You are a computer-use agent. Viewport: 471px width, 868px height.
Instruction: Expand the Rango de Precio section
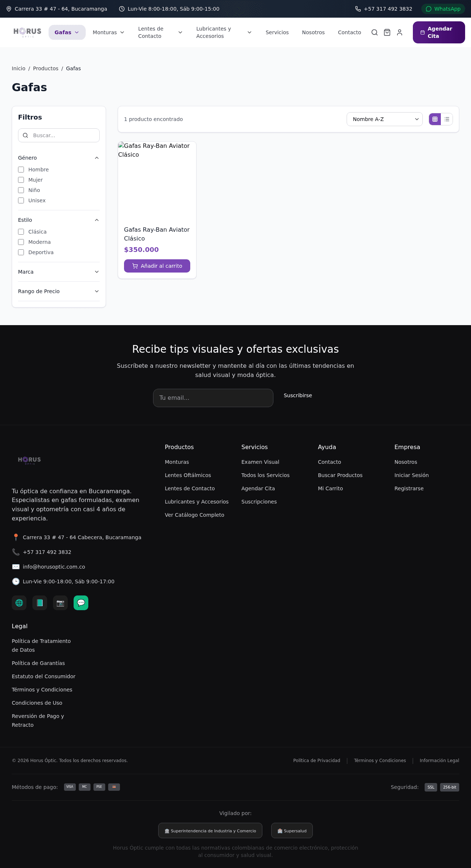click(59, 291)
